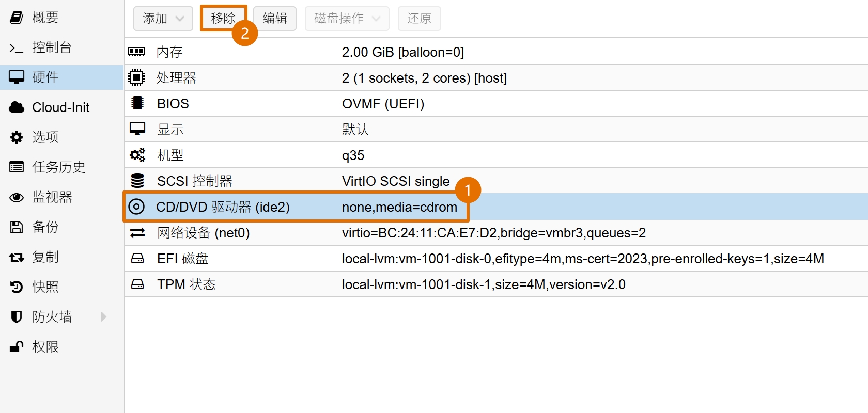The image size is (868, 413).
Task: Click the BIOS chip icon
Action: pos(137,103)
